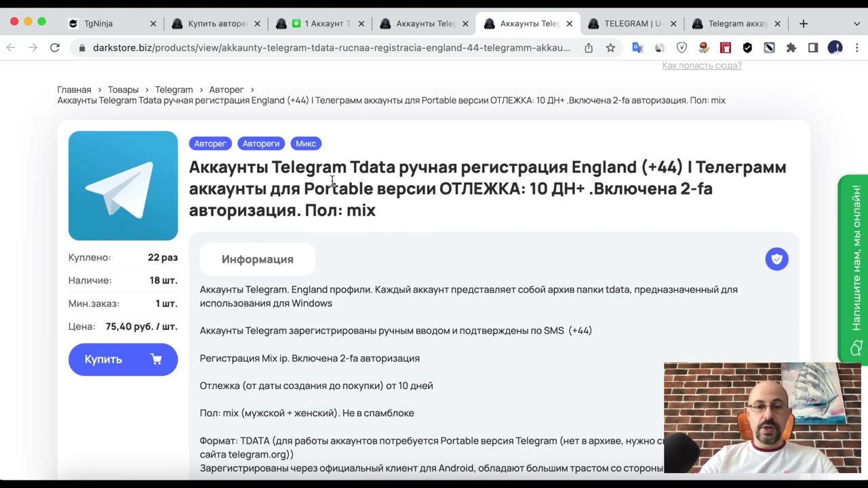Click the product title heading

488,188
